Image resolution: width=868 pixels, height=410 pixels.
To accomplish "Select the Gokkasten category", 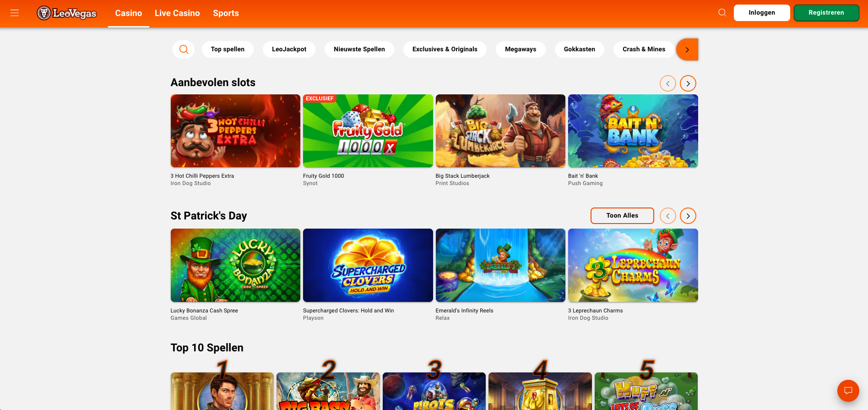I will pyautogui.click(x=580, y=49).
